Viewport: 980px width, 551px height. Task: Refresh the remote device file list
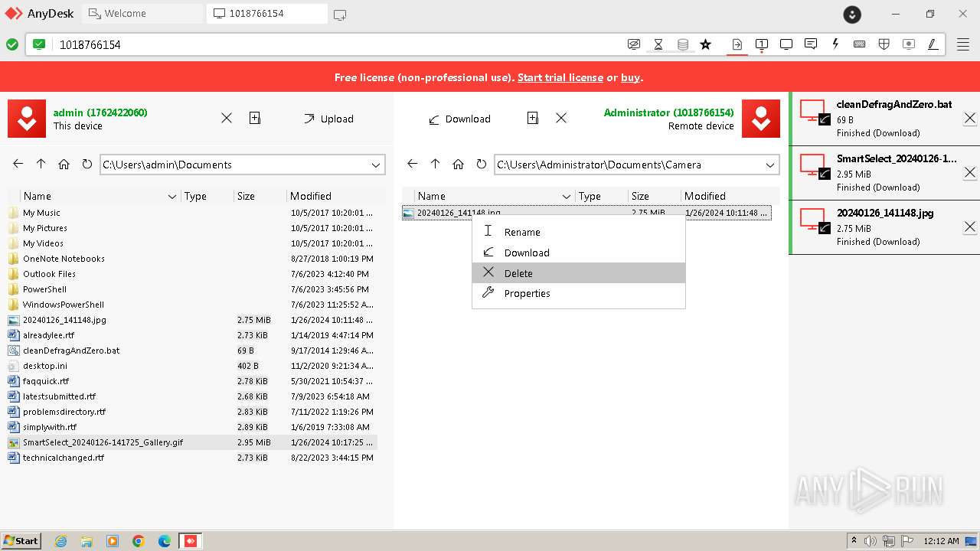482,164
